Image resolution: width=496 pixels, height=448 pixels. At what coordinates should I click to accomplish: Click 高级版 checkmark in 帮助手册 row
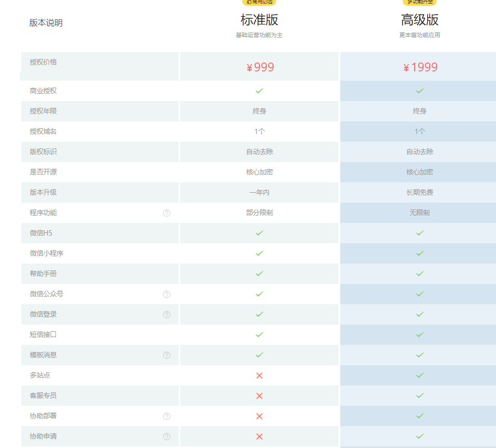(420, 273)
